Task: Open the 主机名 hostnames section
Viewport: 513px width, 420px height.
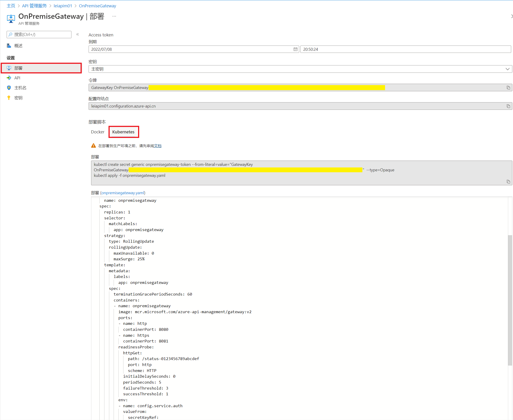Action: click(20, 88)
